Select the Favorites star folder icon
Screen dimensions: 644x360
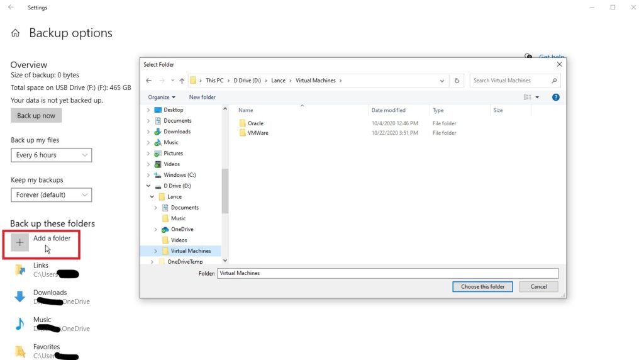19,351
